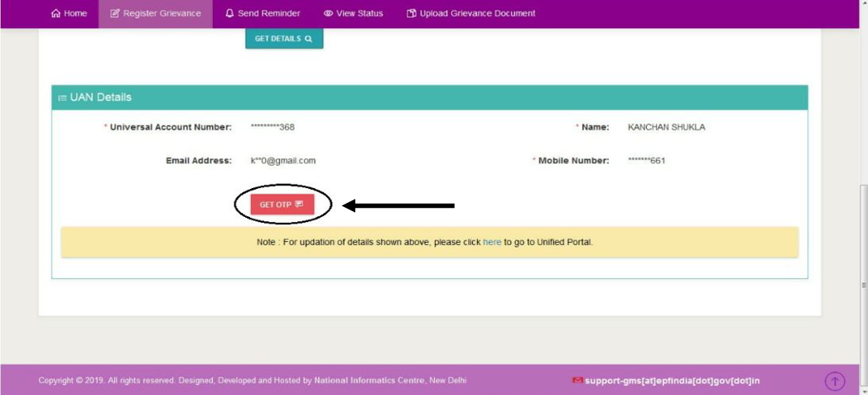Open the Register Grievance tab label
Screen dimensions: 868x395
pyautogui.click(x=162, y=13)
